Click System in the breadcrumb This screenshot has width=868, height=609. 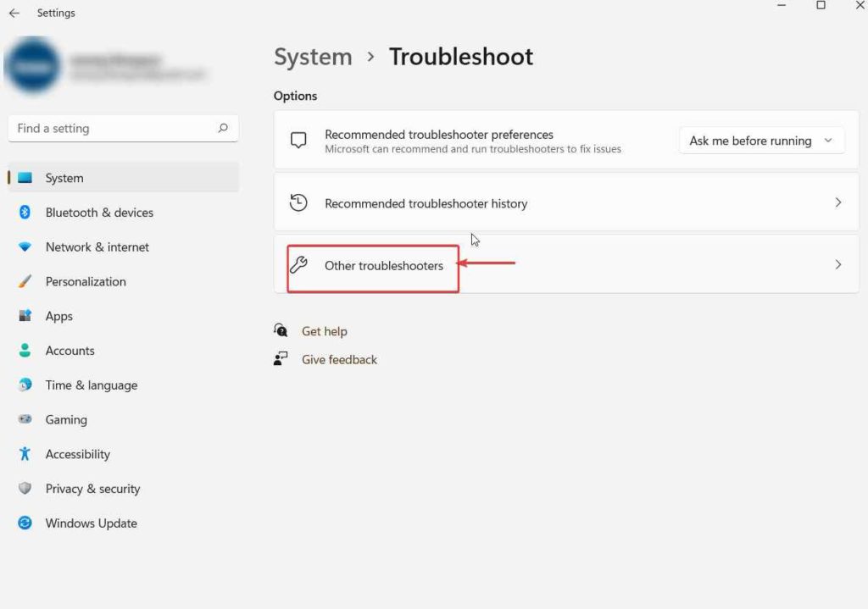[314, 57]
